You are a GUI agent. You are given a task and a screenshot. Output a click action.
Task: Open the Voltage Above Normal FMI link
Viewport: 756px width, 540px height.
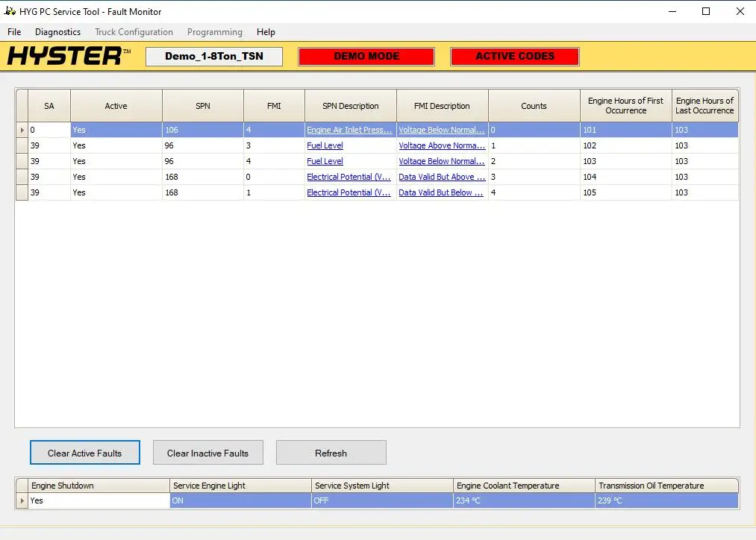pyautogui.click(x=442, y=145)
